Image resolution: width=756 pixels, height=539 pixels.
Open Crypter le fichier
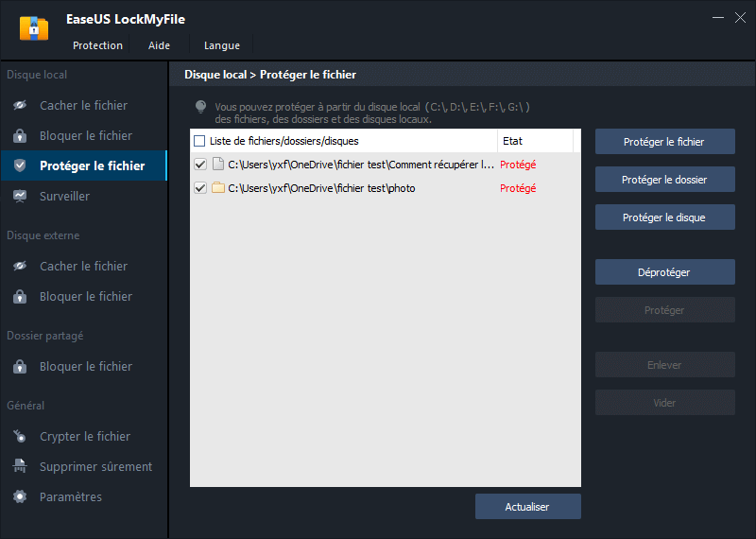tap(83, 436)
